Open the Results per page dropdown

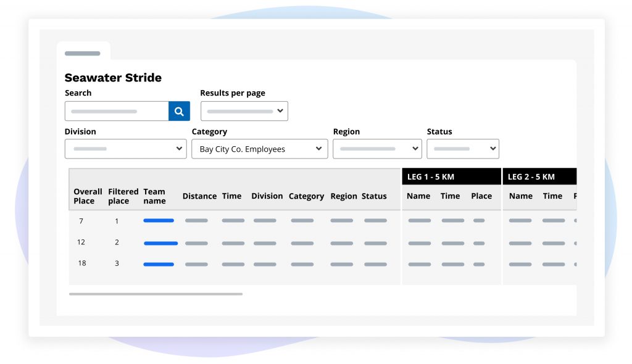[244, 111]
